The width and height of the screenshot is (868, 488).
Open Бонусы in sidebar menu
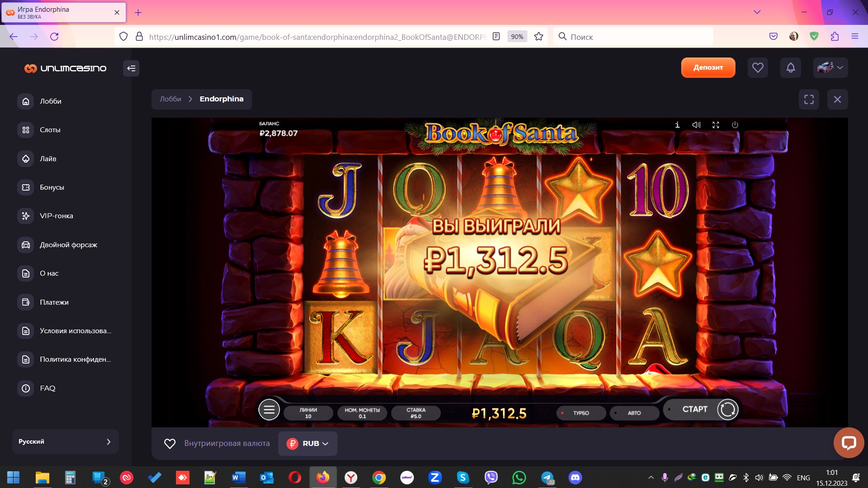(52, 187)
